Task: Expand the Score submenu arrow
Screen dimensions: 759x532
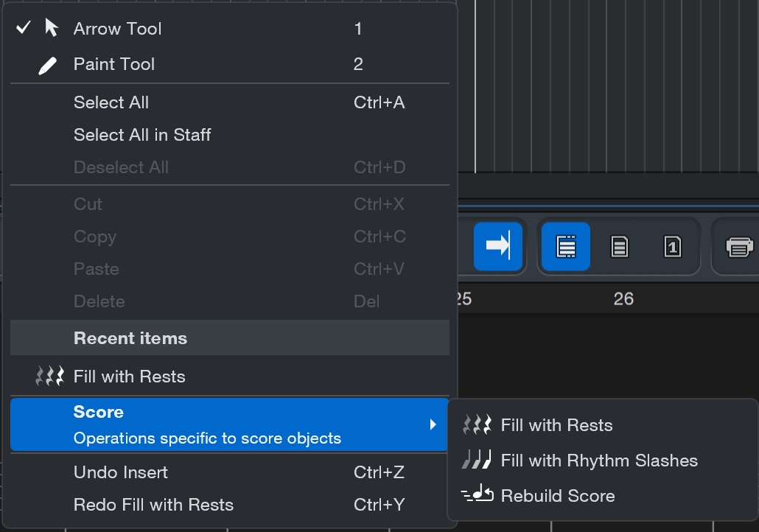Action: (433, 424)
